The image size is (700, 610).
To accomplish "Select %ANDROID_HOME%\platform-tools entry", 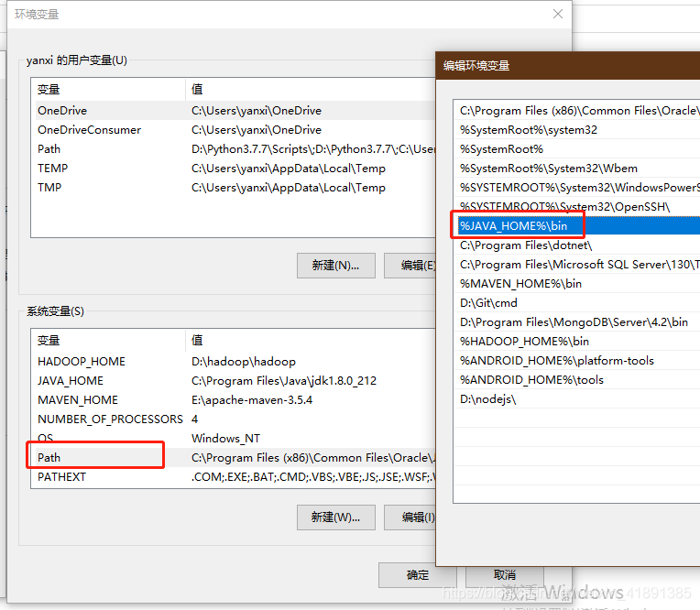I will tap(577, 360).
